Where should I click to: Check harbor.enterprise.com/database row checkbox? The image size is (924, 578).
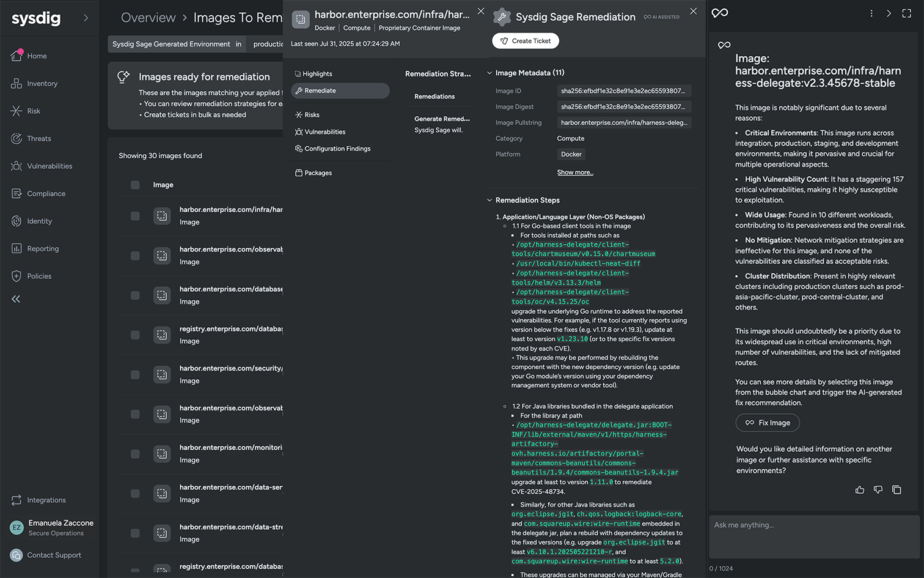coord(135,295)
